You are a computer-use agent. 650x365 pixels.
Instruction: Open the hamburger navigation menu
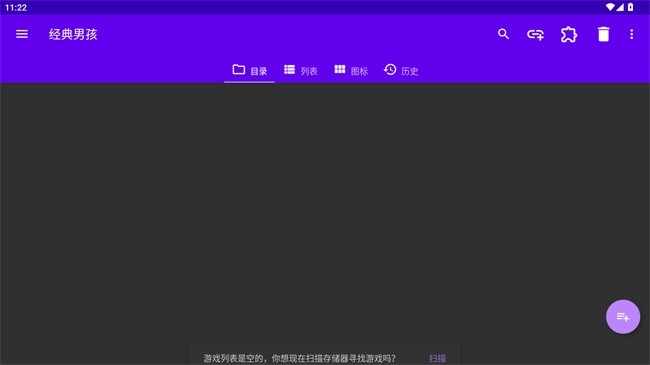tap(22, 34)
